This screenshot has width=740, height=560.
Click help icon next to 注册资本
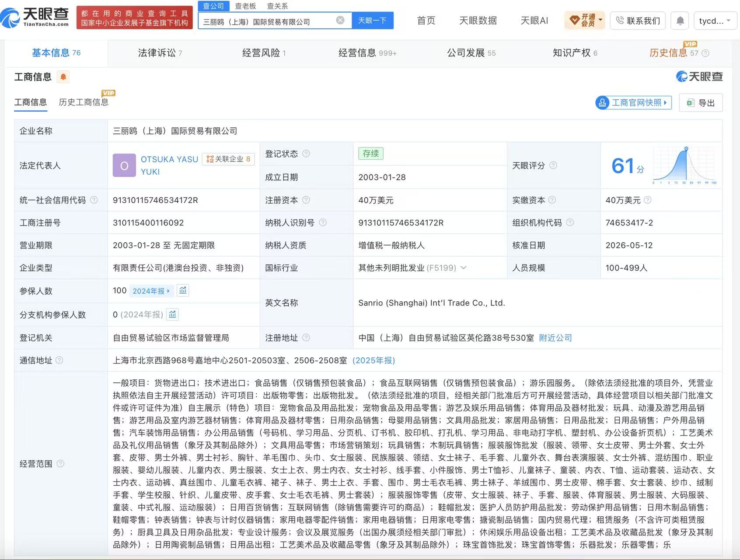click(x=306, y=200)
